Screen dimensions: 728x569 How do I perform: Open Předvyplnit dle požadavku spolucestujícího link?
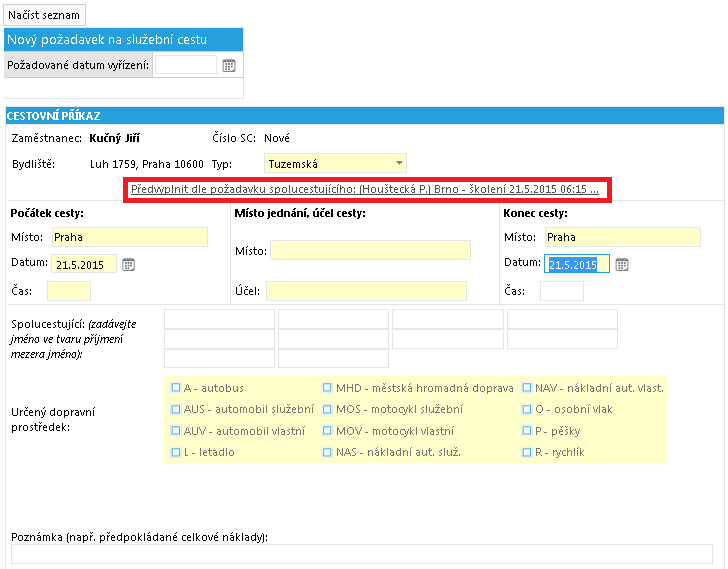[x=364, y=189]
